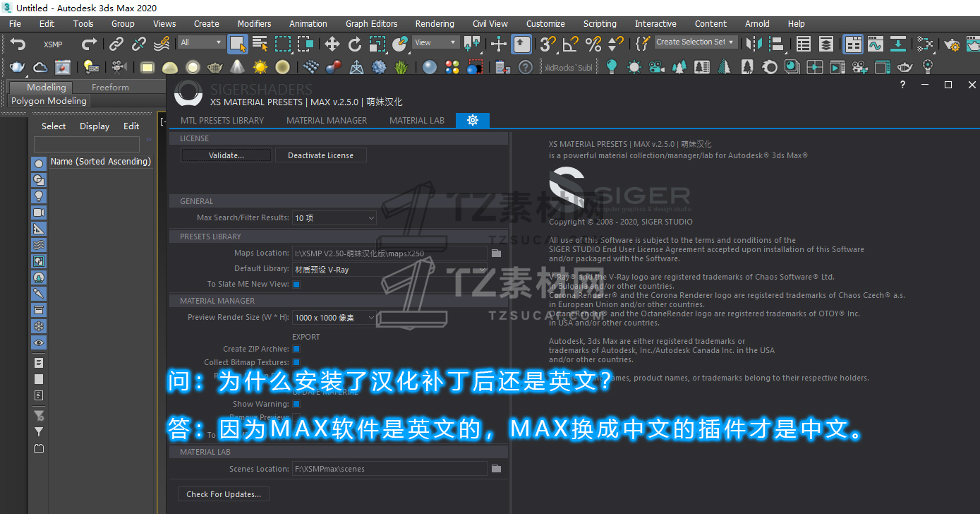Click the cone-shaped spotlight icon

click(x=238, y=67)
